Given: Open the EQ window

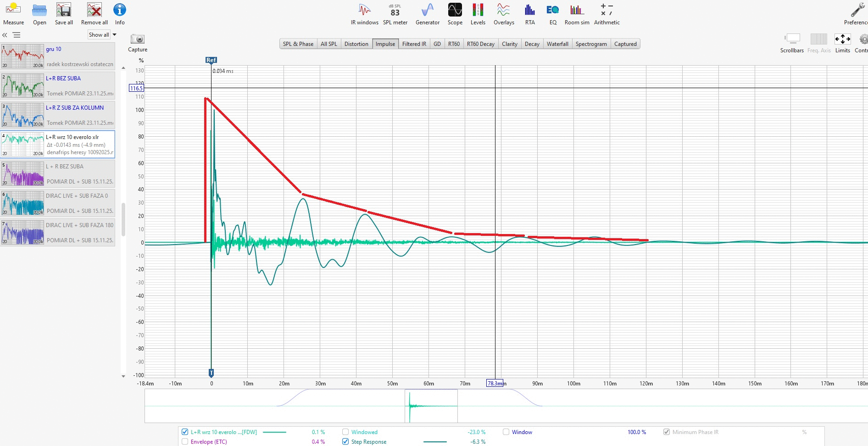Looking at the screenshot, I should coord(553,14).
